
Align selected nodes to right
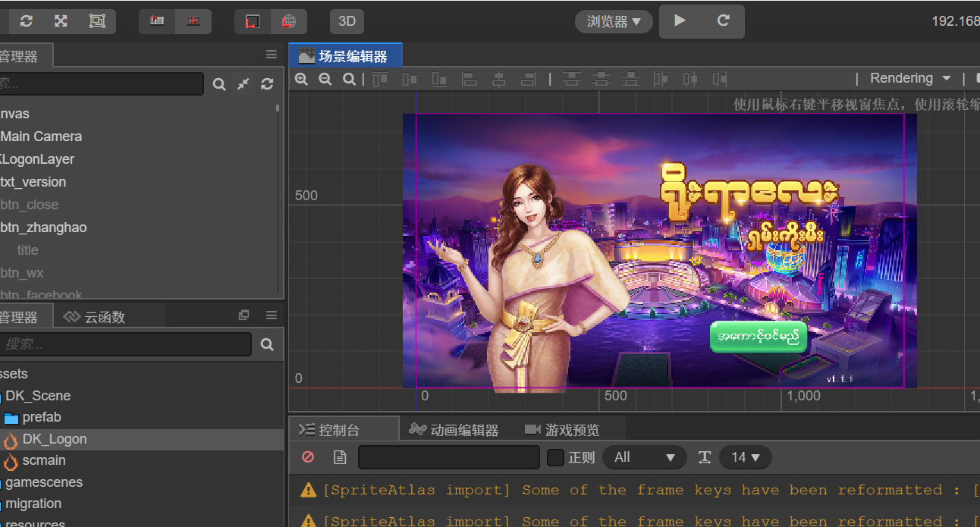click(529, 79)
